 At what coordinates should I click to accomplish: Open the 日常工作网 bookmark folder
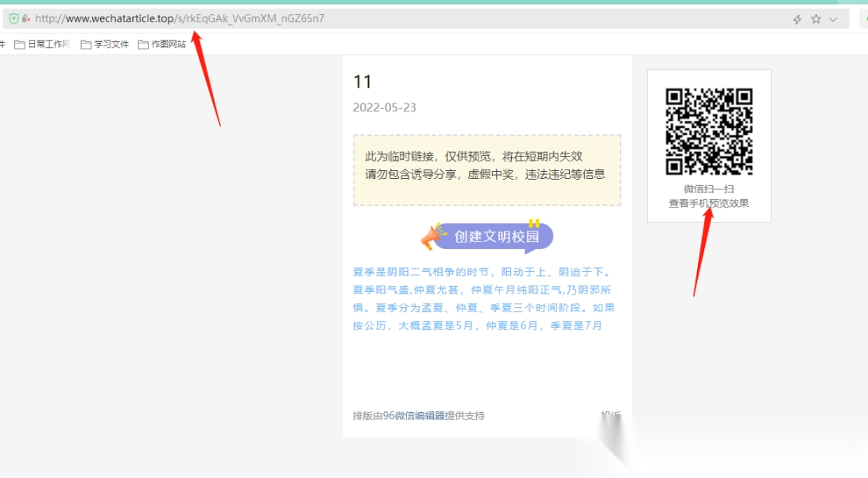(48, 45)
